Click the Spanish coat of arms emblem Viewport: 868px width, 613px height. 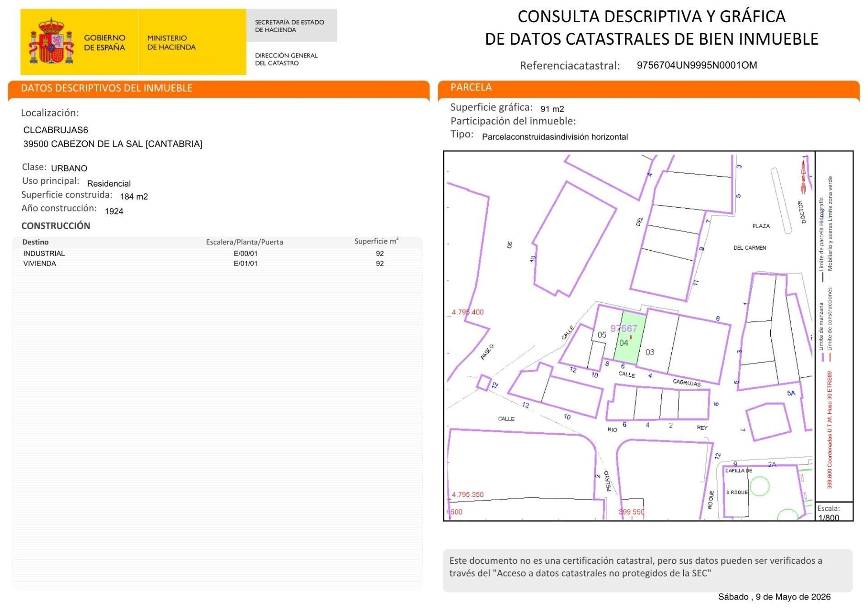point(52,41)
